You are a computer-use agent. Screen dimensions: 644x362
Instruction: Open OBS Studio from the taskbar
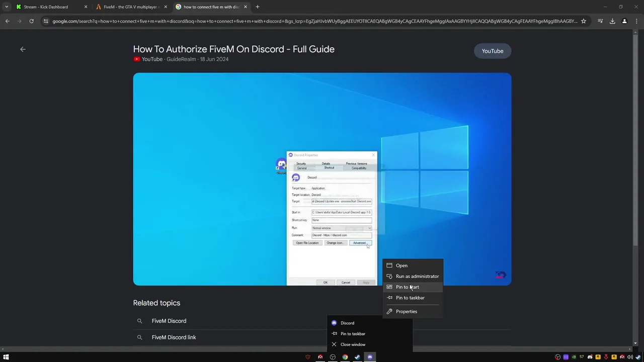333,357
